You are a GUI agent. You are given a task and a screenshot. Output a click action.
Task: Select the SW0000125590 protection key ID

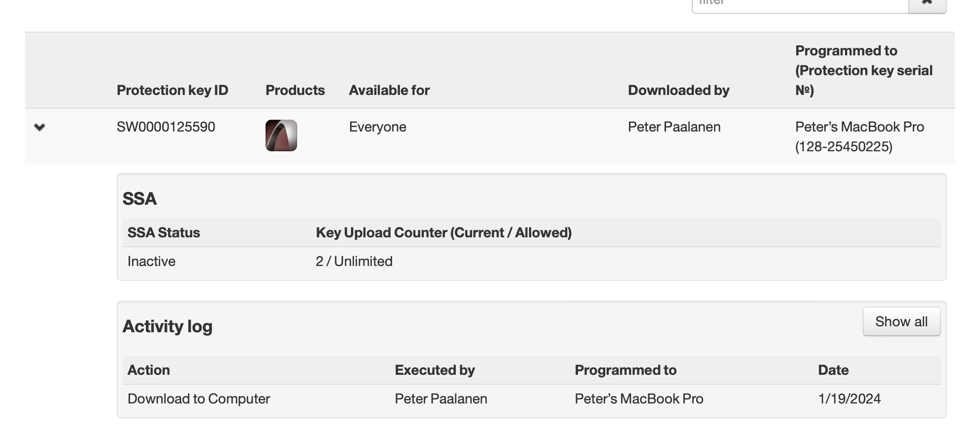click(166, 127)
